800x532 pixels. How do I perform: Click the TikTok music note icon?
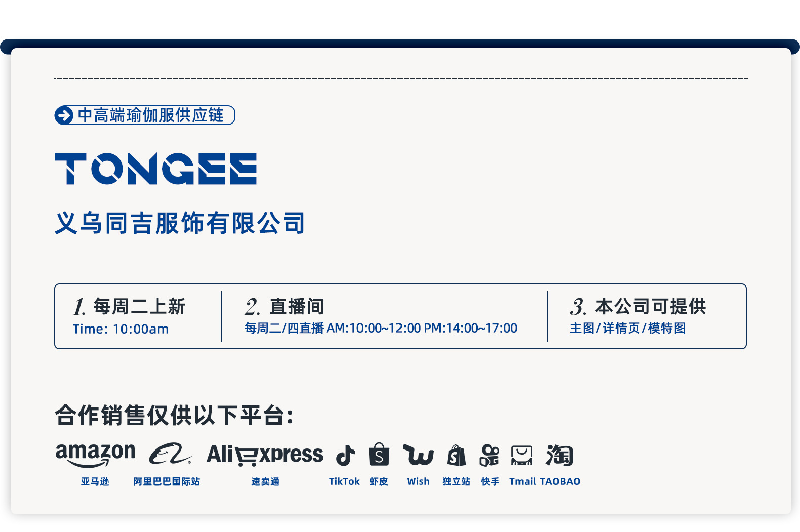pos(345,455)
